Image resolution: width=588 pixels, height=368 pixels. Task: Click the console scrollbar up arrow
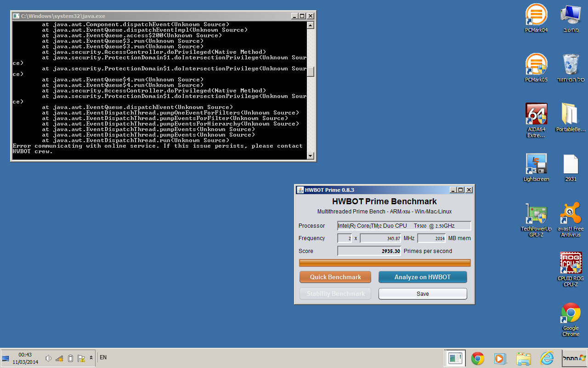click(311, 25)
